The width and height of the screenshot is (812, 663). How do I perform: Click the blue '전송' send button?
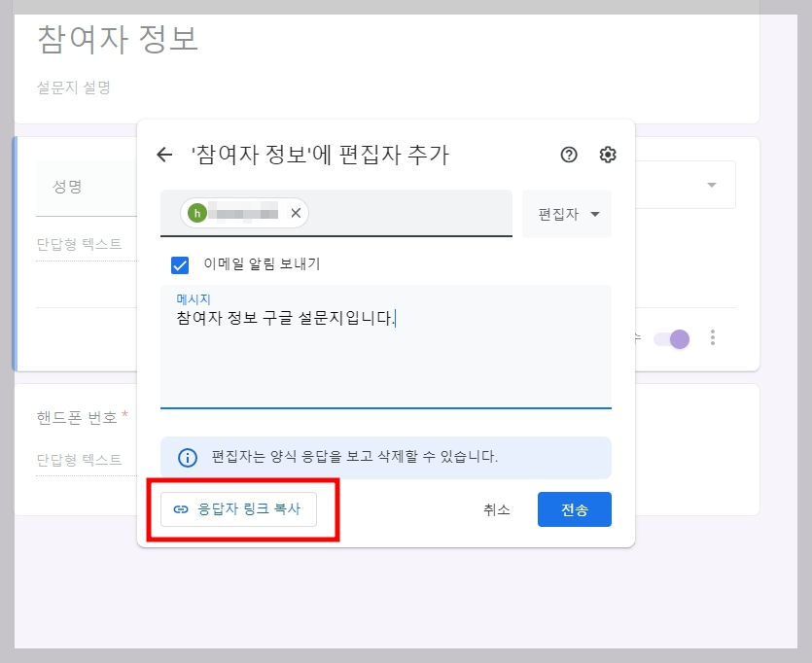click(x=574, y=508)
